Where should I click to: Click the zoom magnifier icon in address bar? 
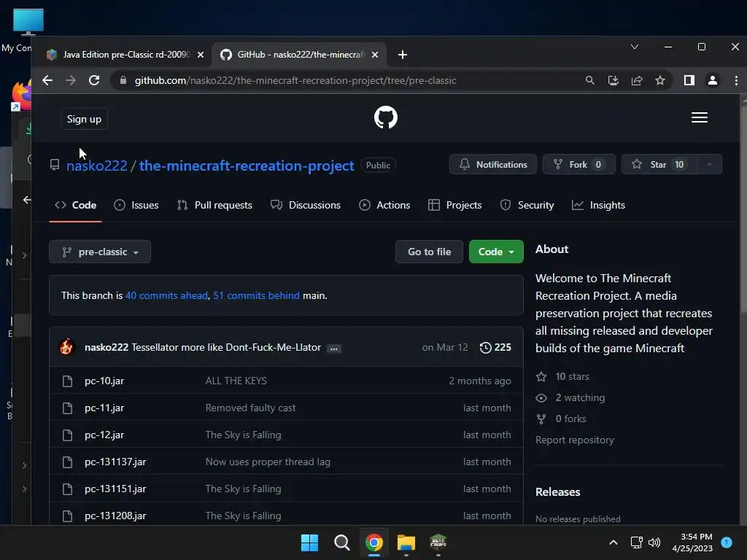(x=589, y=80)
